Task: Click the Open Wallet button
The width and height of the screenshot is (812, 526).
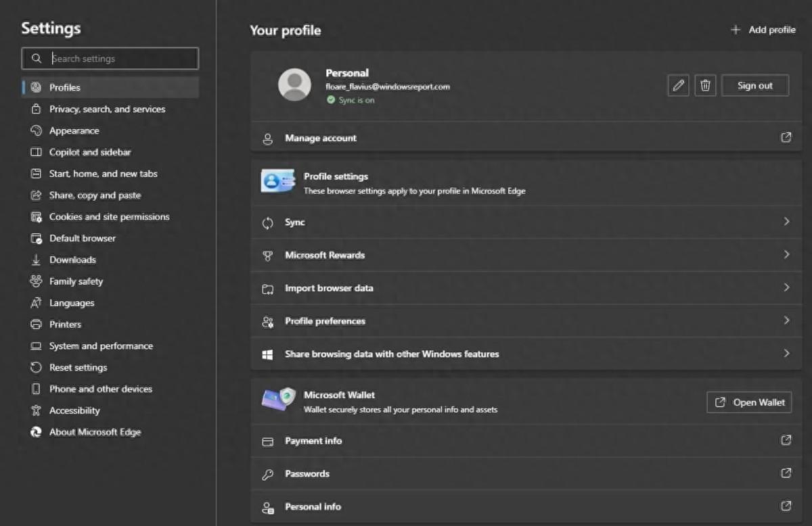Action: (x=750, y=402)
